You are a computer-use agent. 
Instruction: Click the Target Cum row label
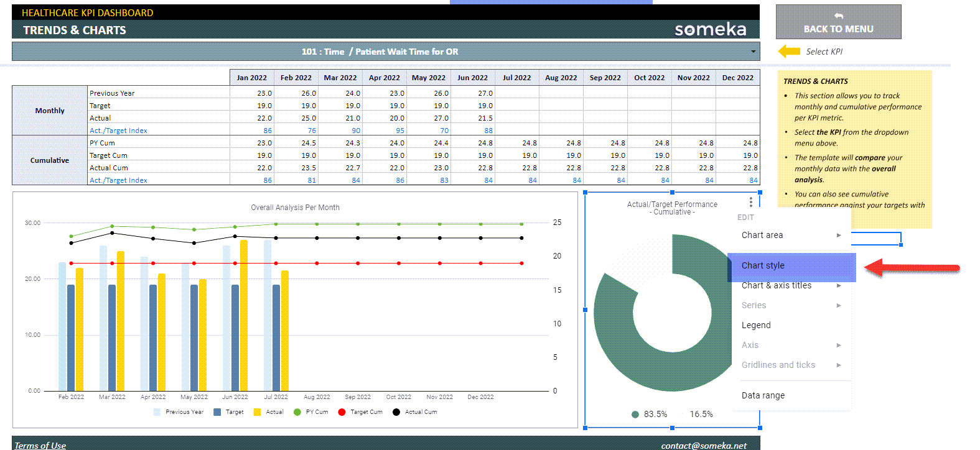point(108,155)
